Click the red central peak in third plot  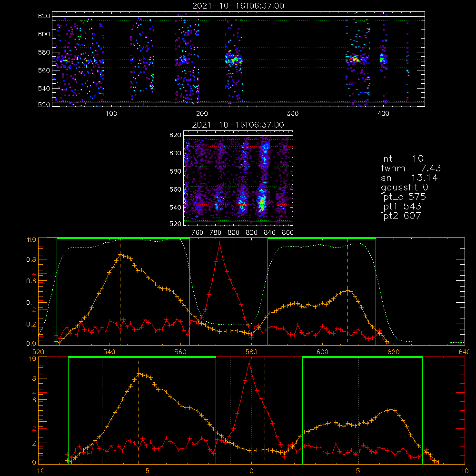point(220,243)
